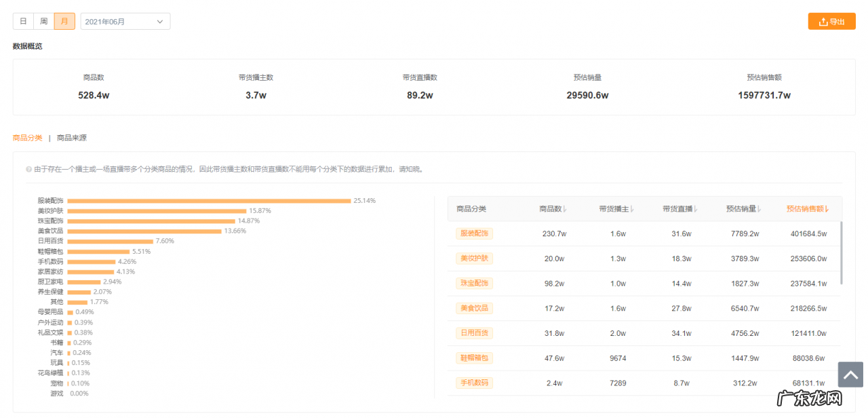Click the back-to-top arrow icon
Screen dimensions: 868x418
[850, 374]
